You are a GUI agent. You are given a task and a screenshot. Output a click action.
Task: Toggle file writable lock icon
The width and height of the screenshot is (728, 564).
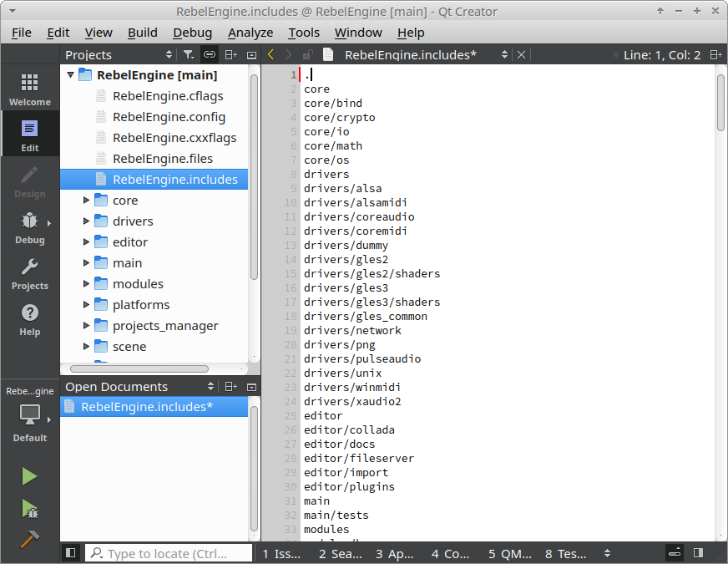[307, 55]
